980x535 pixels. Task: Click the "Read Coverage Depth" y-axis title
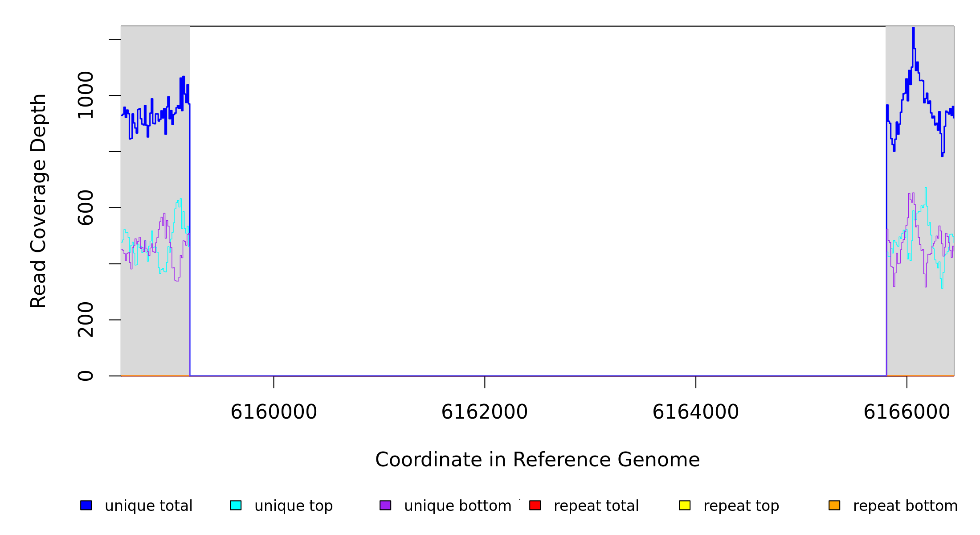(38, 201)
